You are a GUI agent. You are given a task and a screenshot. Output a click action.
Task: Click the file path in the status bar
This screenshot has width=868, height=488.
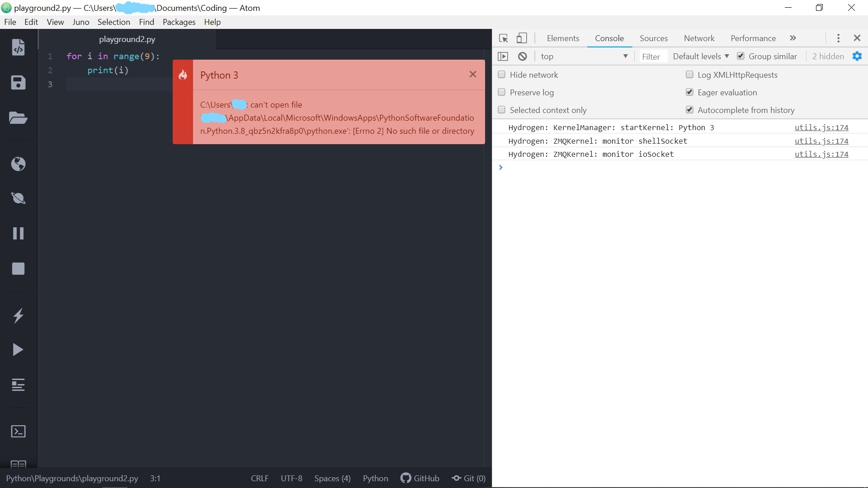[x=72, y=478]
